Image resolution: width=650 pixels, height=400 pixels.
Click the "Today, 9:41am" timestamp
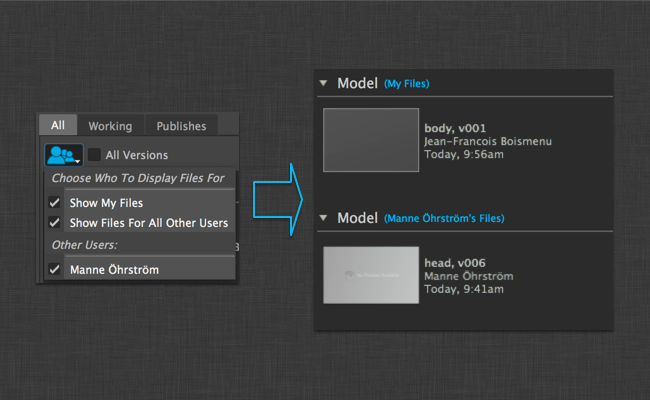point(464,289)
